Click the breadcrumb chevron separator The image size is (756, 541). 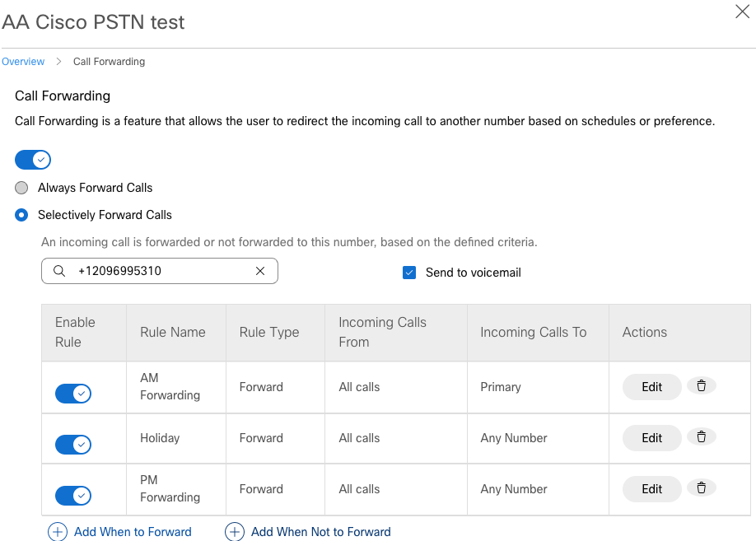point(58,62)
